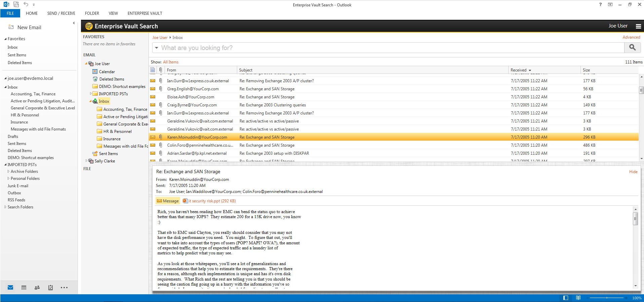The width and height of the screenshot is (644, 302).
Task: Expand Archive Folders
Action: (x=8, y=171)
